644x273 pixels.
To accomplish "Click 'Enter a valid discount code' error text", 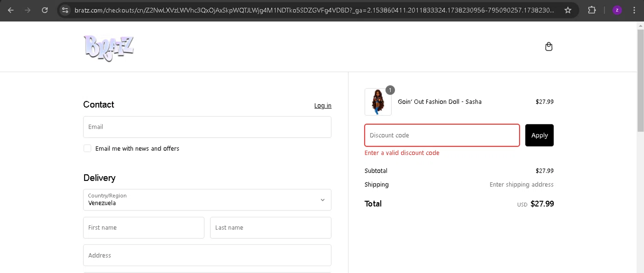I will tap(402, 153).
